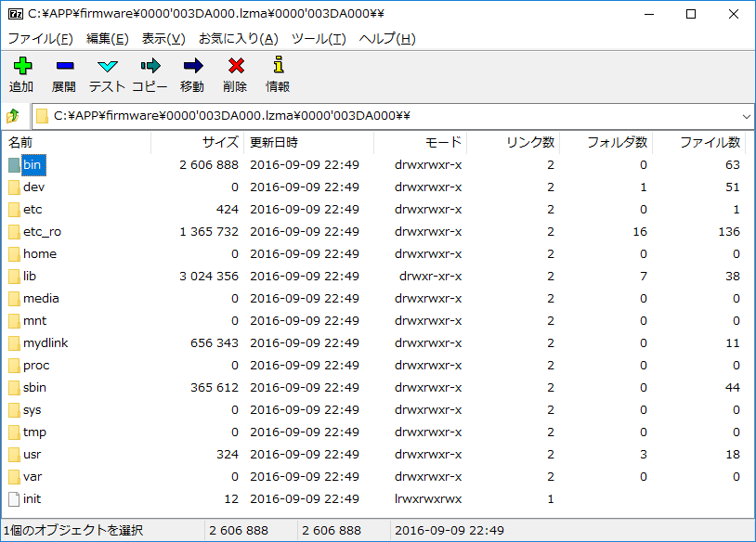Select the usr folder icon
Viewport: 756px width, 542px height.
(x=14, y=455)
